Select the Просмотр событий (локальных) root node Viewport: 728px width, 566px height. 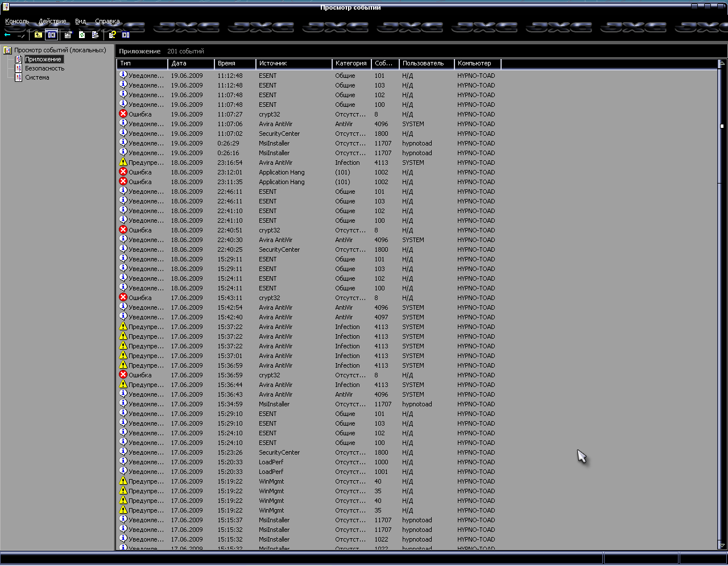click(x=60, y=50)
